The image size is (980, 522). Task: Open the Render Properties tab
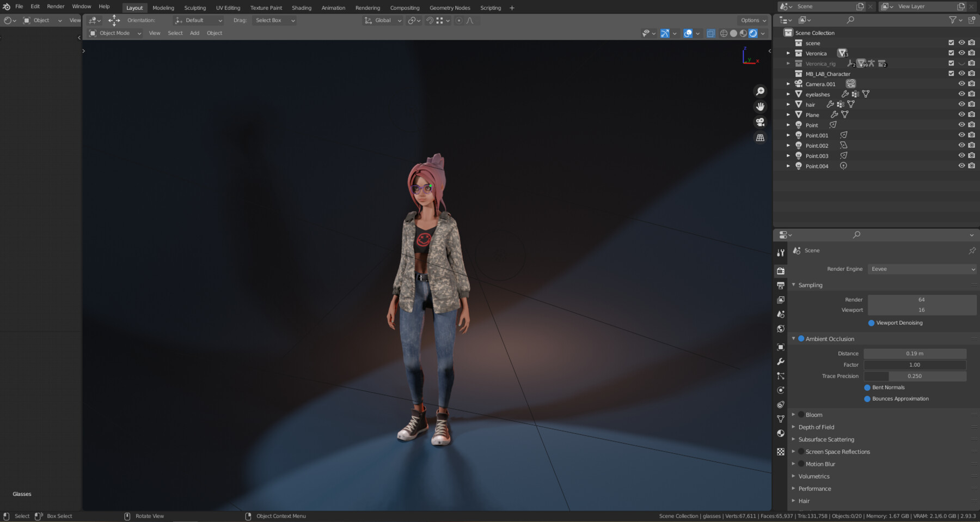coord(781,271)
